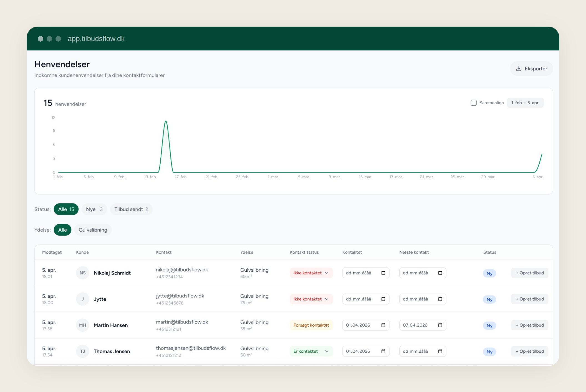Open Kontaktet calendar icon for Thomas Jensen
586x392 pixels.
coord(383,351)
